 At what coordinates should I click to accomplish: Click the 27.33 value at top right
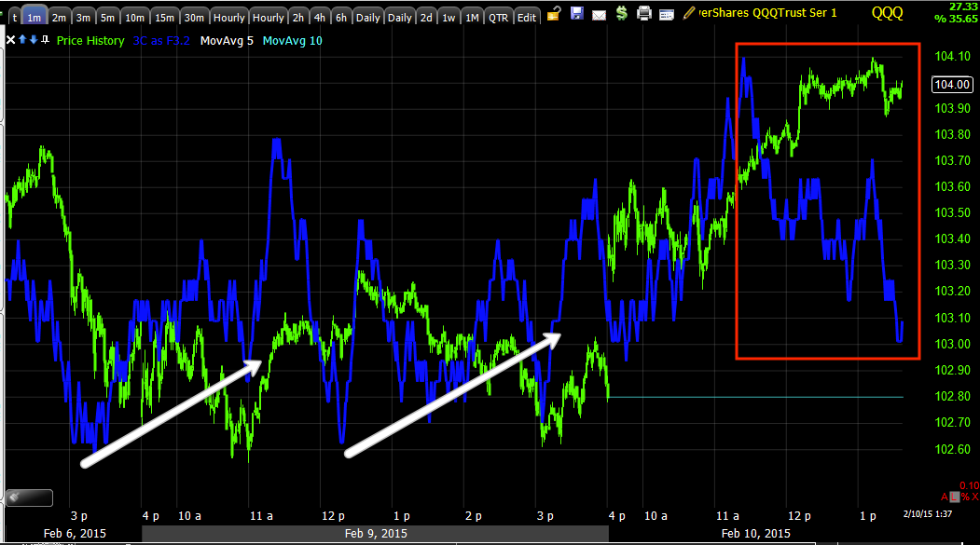click(963, 7)
